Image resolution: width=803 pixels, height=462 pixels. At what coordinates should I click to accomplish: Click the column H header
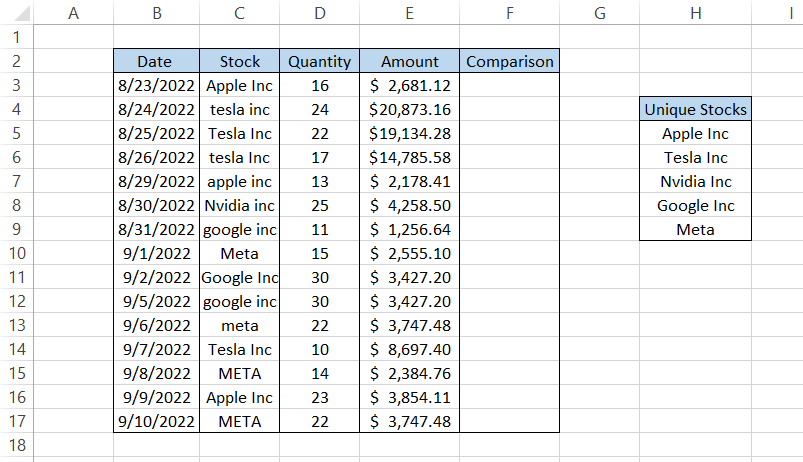pos(695,13)
